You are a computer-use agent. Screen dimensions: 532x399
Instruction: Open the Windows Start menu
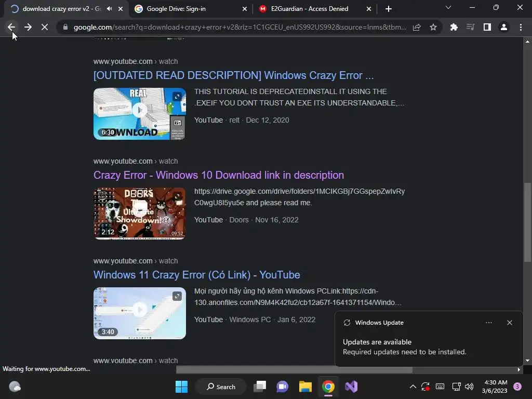click(x=181, y=387)
